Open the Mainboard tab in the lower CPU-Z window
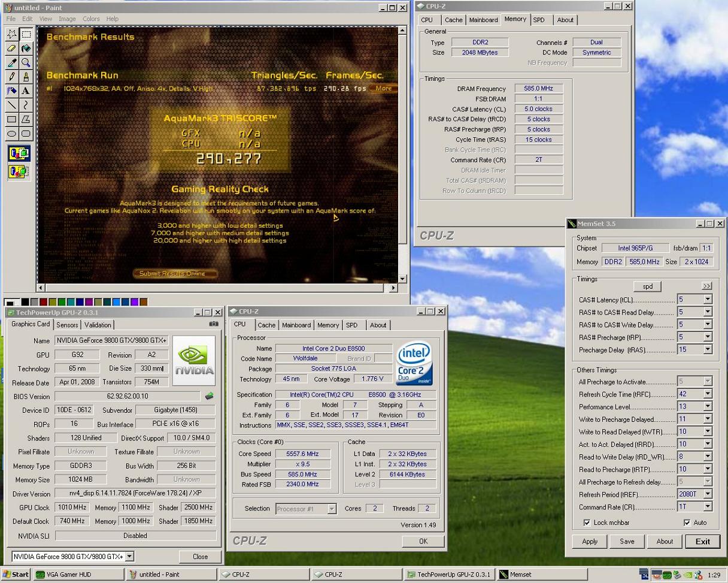The image size is (728, 583). (296, 325)
